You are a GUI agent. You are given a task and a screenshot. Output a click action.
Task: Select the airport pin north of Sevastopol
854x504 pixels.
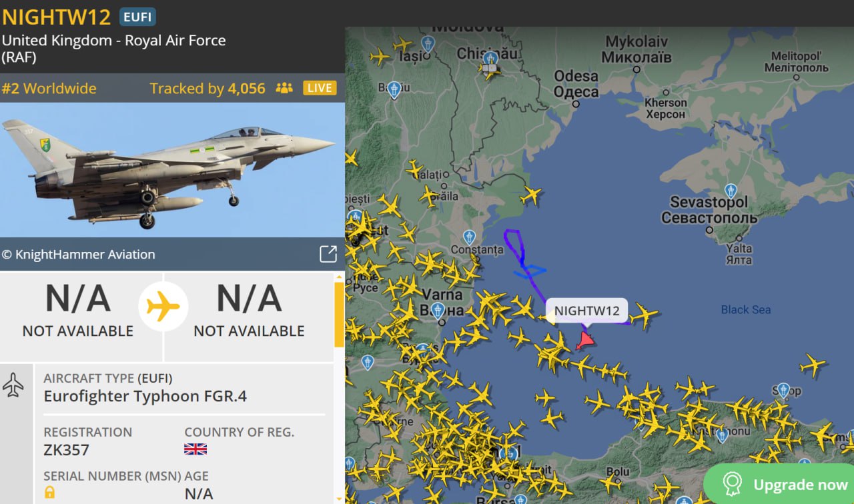[731, 190]
